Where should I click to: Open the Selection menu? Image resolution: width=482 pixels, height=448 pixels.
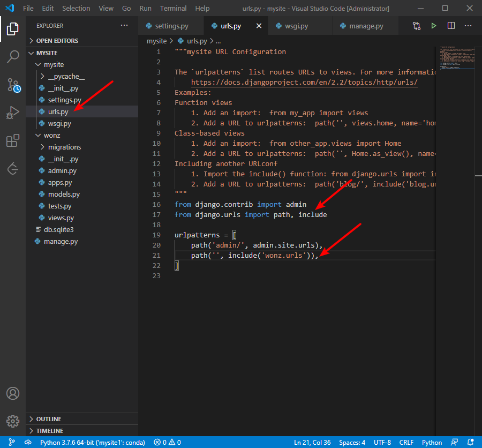[76, 9]
